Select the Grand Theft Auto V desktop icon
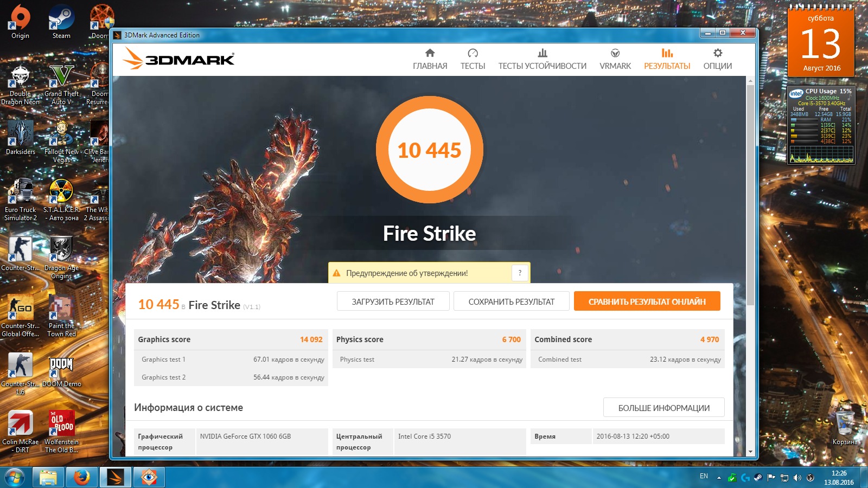 point(61,85)
